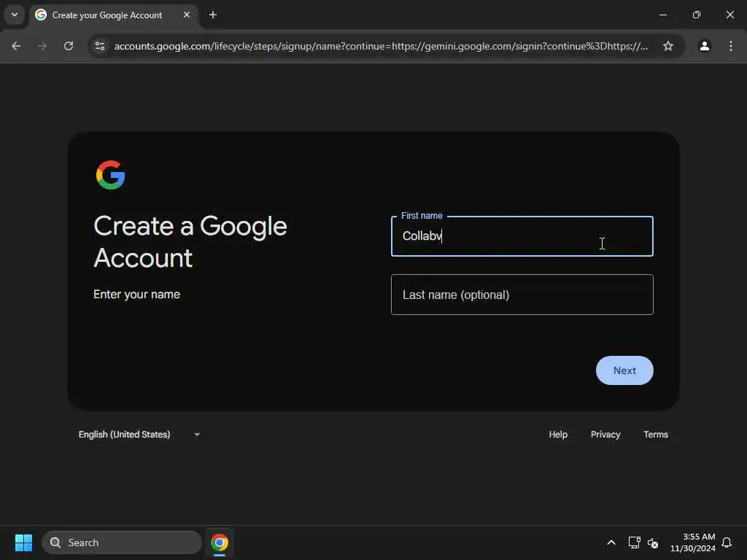This screenshot has height=560, width=747.
Task: Show hidden system tray icons
Action: tap(611, 542)
